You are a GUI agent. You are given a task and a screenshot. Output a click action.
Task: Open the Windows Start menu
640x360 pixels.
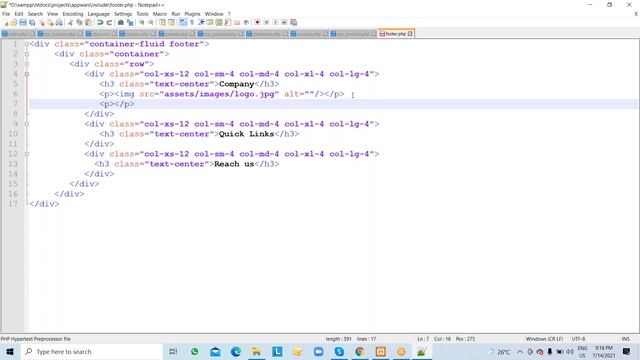(10, 351)
